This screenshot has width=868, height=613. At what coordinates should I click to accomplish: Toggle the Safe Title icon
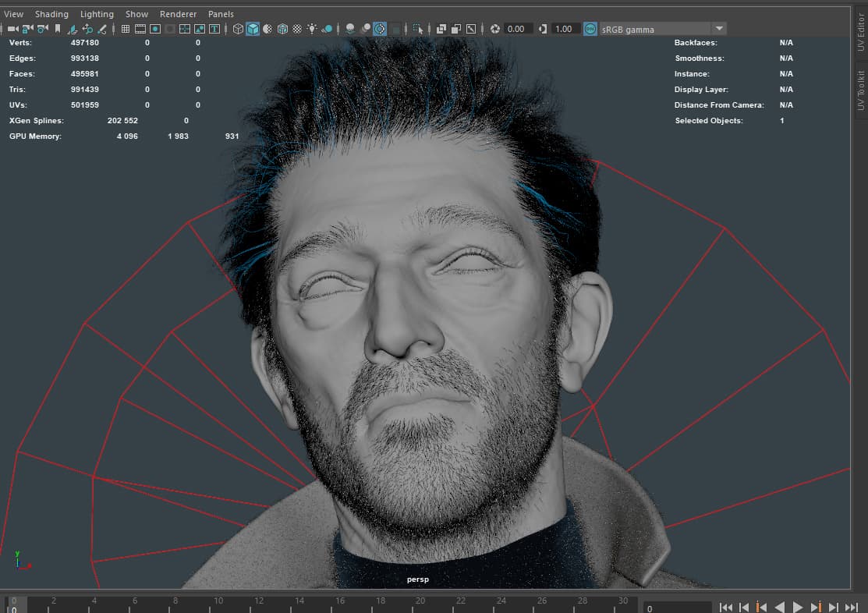[214, 29]
